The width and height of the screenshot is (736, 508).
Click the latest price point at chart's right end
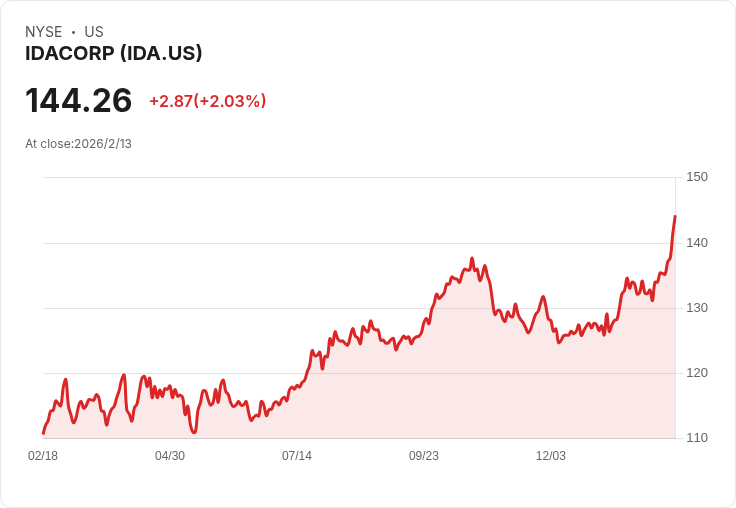point(675,216)
